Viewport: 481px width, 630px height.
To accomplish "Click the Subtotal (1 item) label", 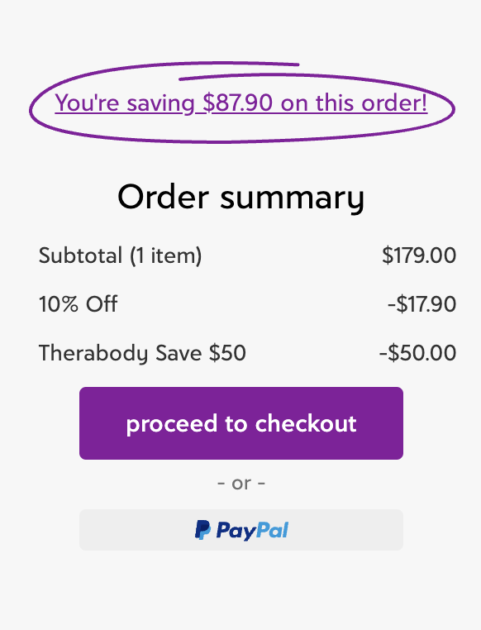I will (x=120, y=256).
